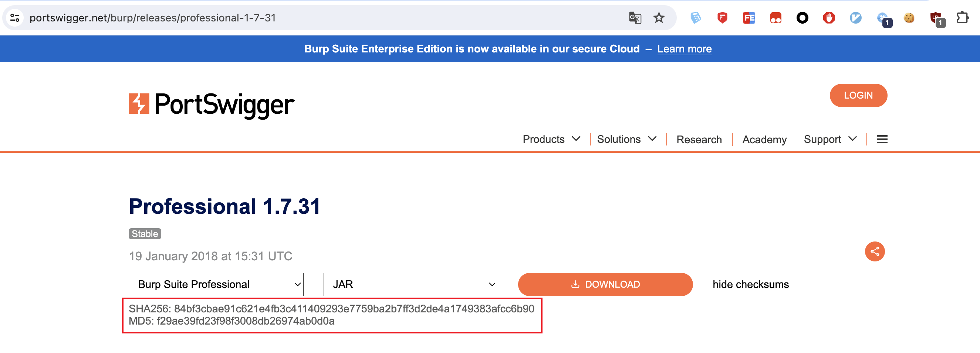Open the Research menu item

point(699,140)
